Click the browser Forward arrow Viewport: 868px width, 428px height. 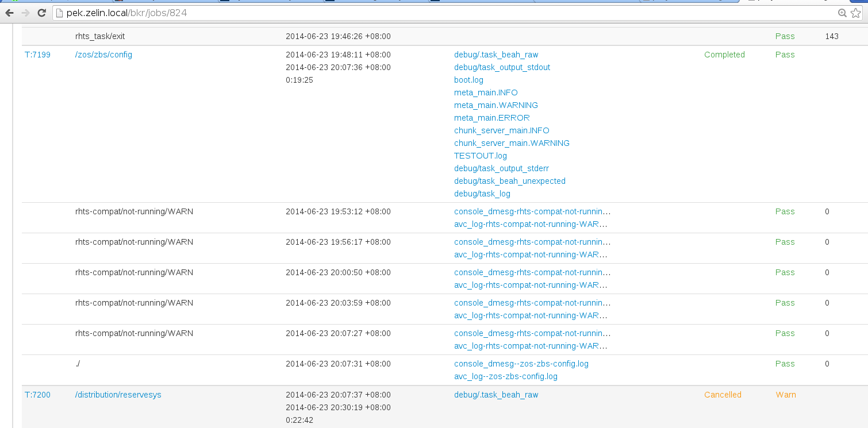[x=25, y=13]
